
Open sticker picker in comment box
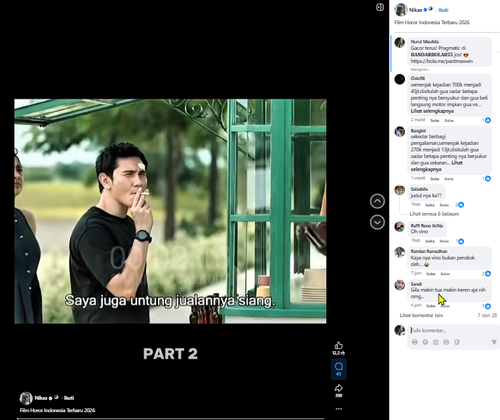coord(457,342)
